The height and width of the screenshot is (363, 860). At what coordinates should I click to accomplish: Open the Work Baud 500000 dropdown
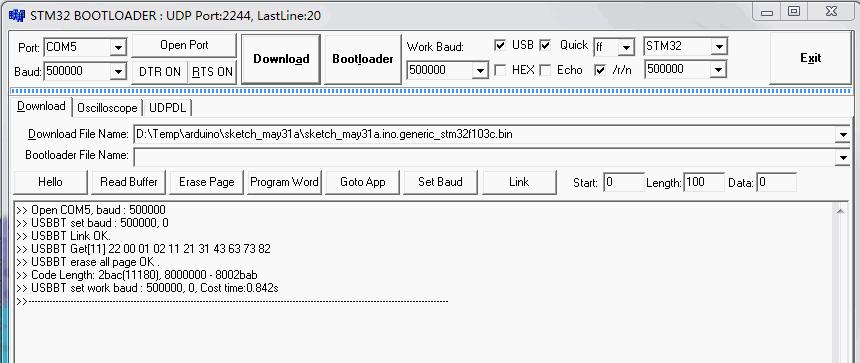[x=480, y=70]
